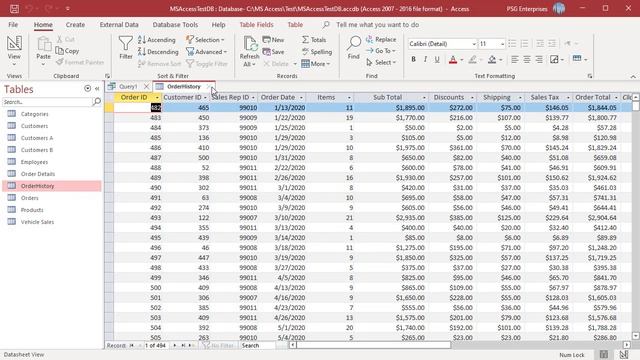640x360 pixels.
Task: Click Replace in Find group
Action: (381, 39)
